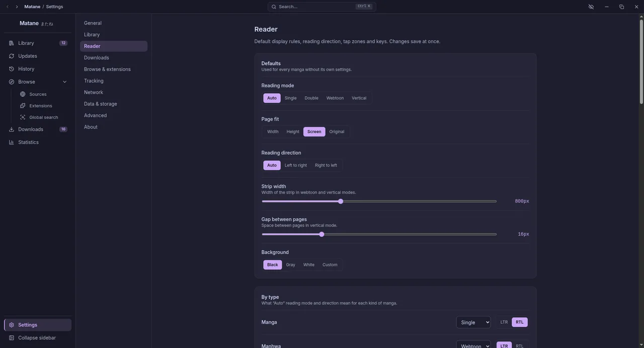Open Library settings tab
The width and height of the screenshot is (644, 348).
click(114, 35)
